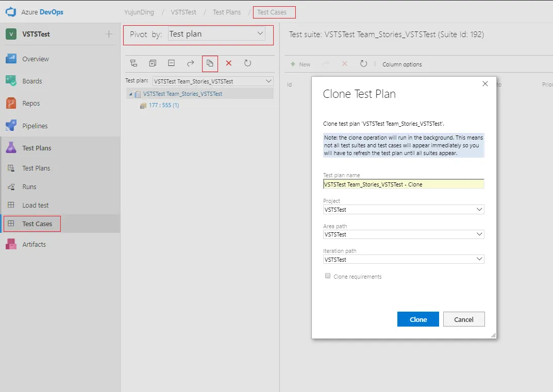Click the red delete X in suite toolbar
Screen dimensions: 553x392
pos(228,63)
